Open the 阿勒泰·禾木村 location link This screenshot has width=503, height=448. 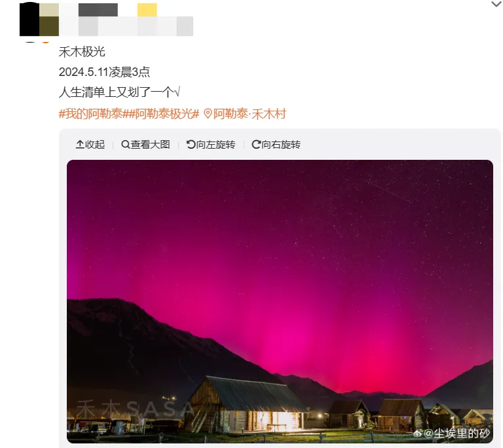pyautogui.click(x=250, y=113)
